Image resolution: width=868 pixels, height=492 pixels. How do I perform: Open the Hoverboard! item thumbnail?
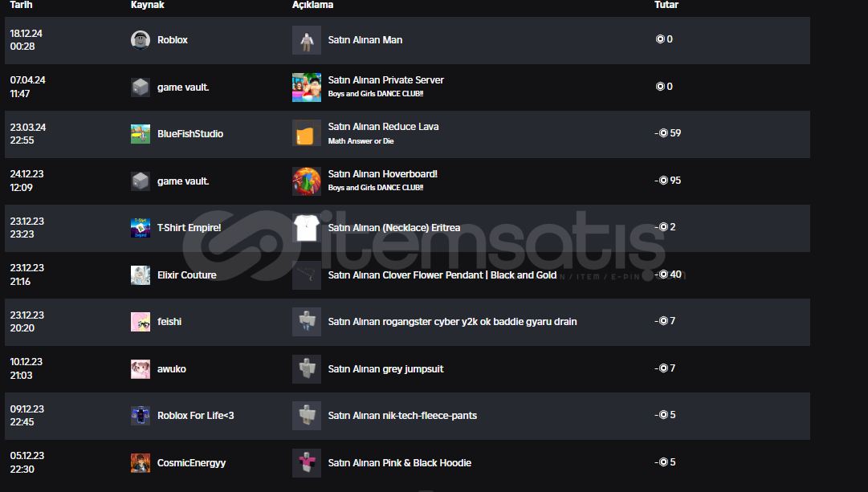click(307, 181)
